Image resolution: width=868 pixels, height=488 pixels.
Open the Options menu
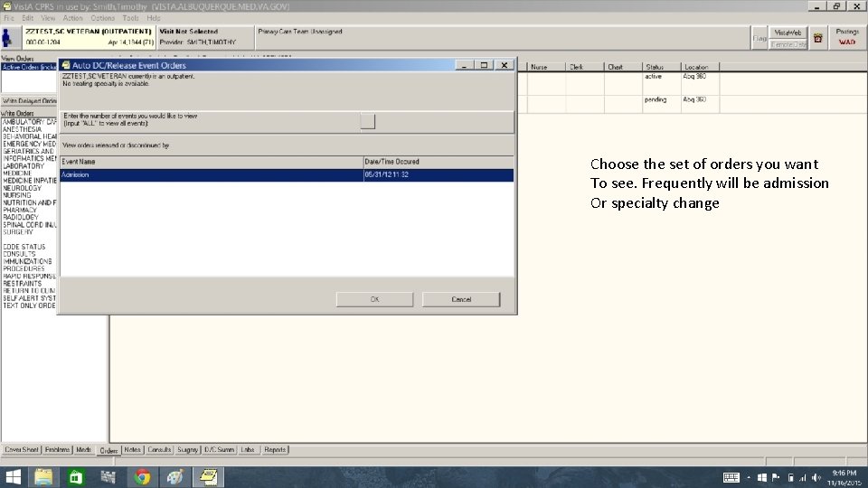(102, 18)
